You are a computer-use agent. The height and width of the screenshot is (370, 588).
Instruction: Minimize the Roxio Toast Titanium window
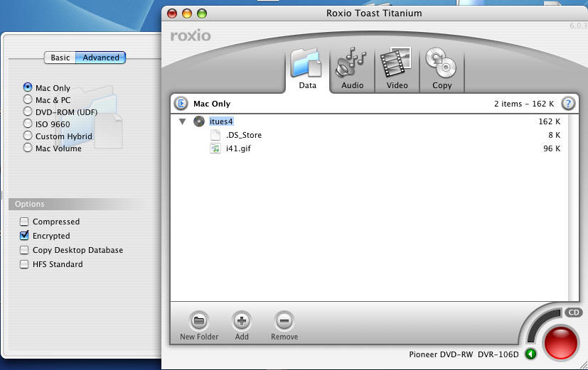pos(187,13)
